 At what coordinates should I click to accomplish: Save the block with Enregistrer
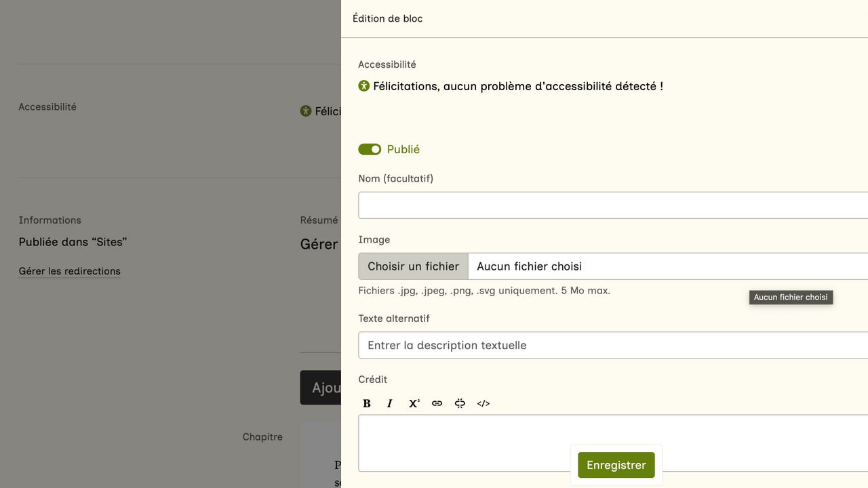[616, 465]
